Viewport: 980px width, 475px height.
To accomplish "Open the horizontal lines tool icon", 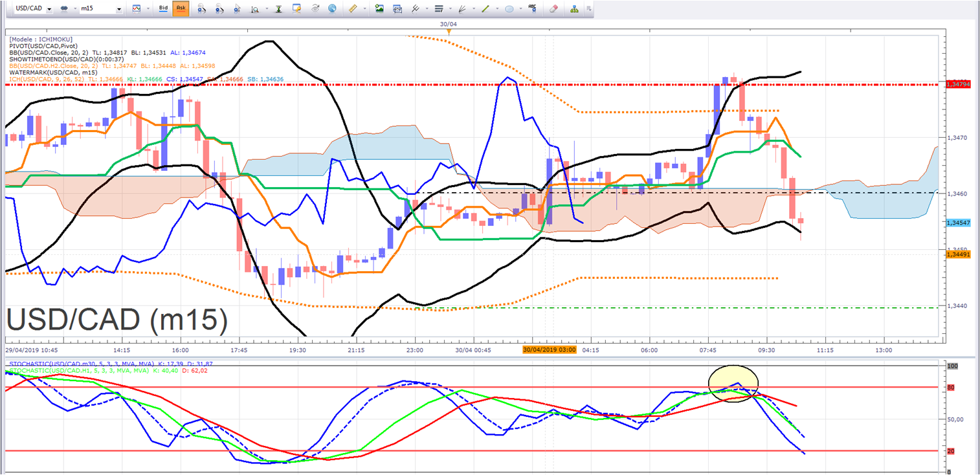I will coord(439,8).
